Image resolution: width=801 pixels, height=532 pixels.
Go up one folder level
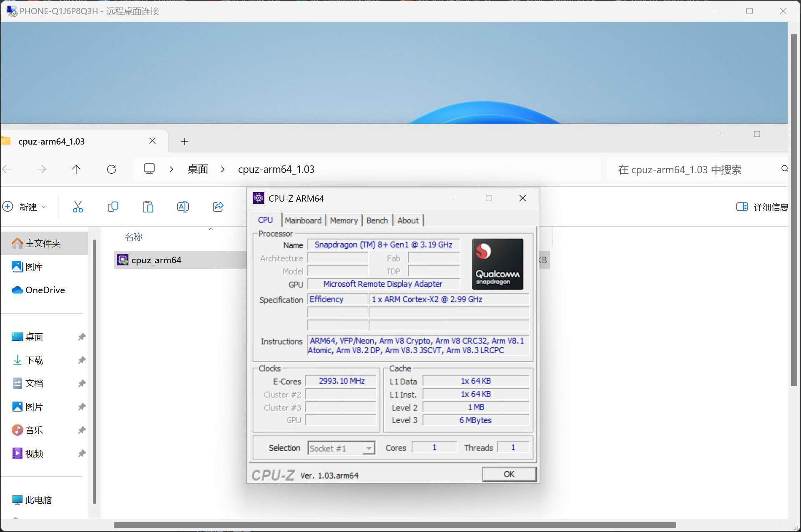[76, 169]
